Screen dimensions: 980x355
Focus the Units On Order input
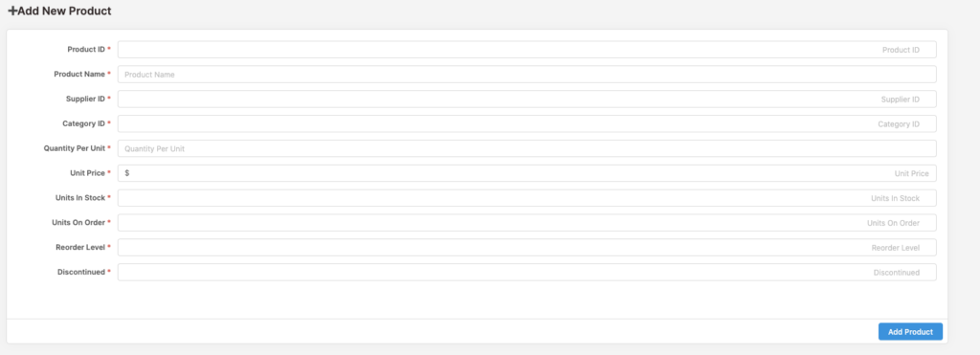pyautogui.click(x=527, y=223)
